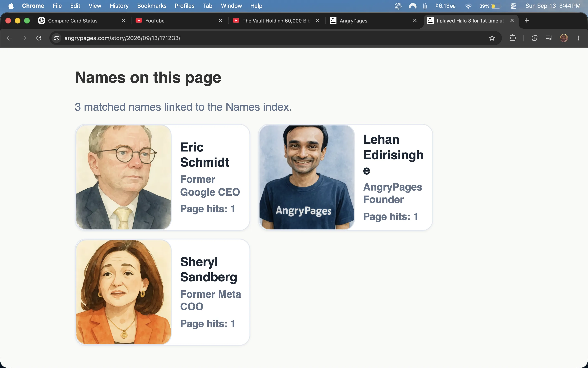
Task: Click the 'Names on this page' heading
Action: pos(148,78)
